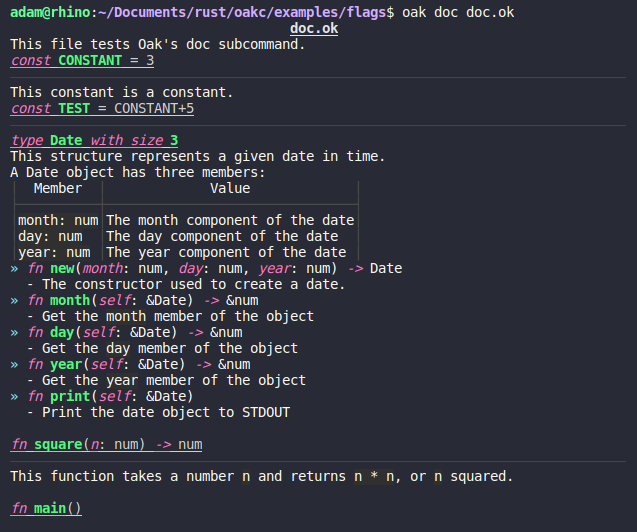
Task: Click the Member column header in table
Action: click(58, 188)
